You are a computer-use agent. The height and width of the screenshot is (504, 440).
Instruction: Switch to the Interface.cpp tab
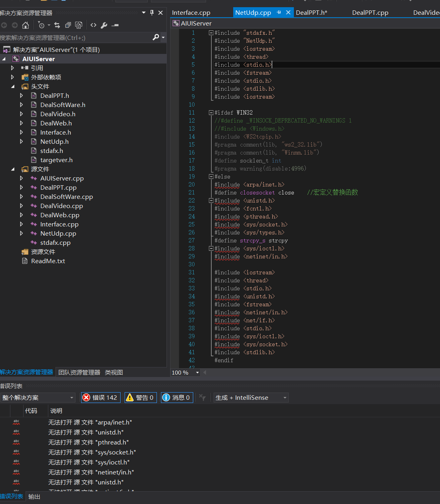click(x=191, y=12)
